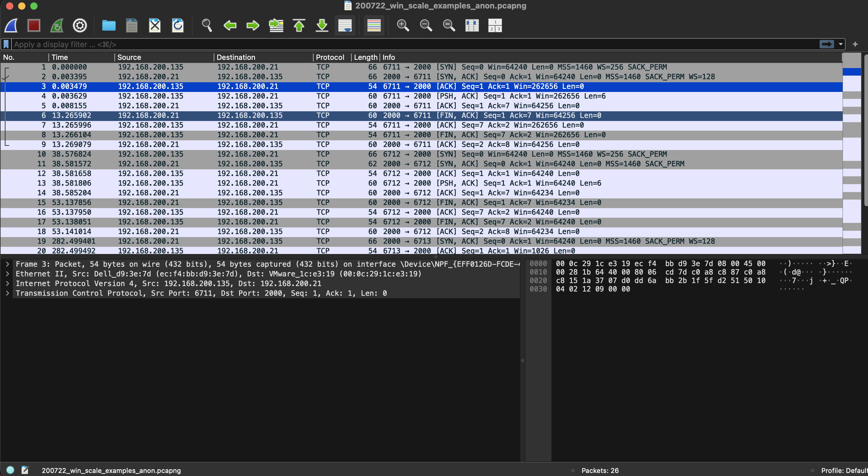Start capturing packets with shark fin icon
Image resolution: width=868 pixels, height=476 pixels.
point(11,25)
